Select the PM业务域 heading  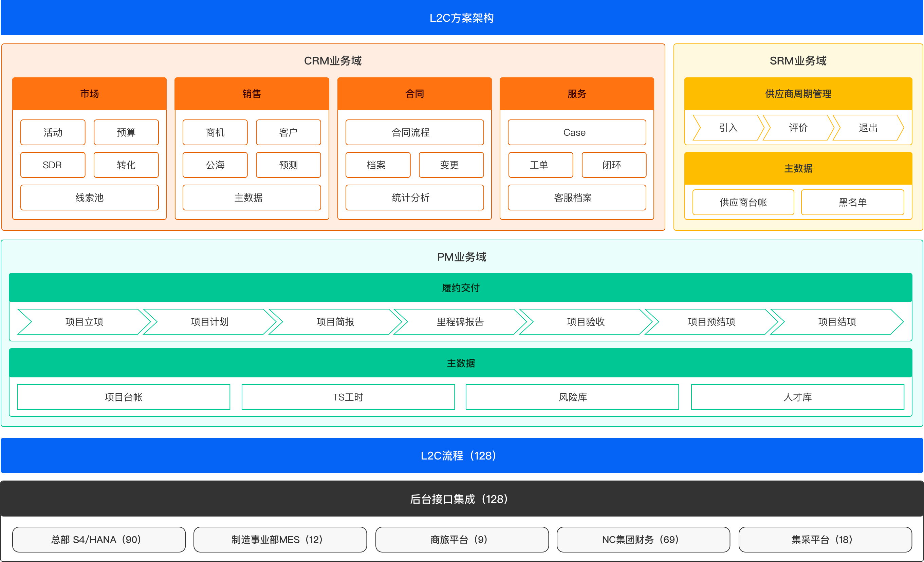pyautogui.click(x=462, y=257)
